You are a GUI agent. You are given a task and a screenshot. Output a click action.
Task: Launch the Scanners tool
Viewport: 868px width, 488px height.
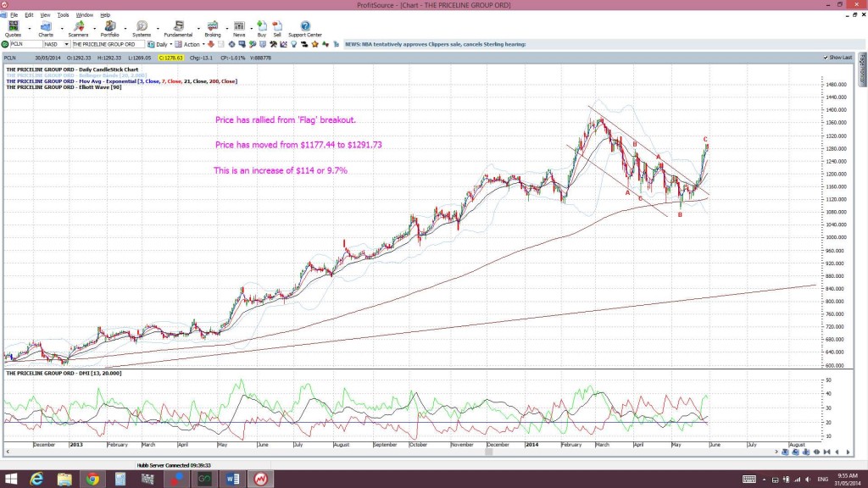pyautogui.click(x=78, y=29)
